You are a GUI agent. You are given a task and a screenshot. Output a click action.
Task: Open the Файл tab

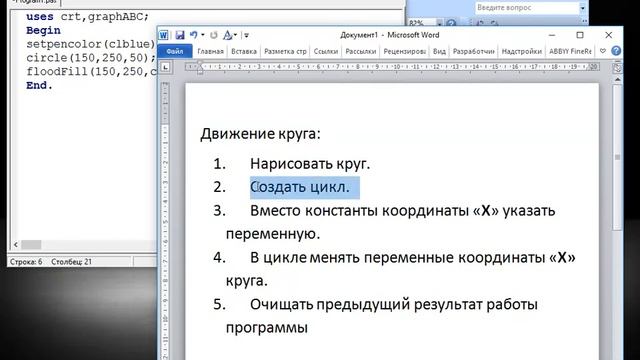pos(175,51)
